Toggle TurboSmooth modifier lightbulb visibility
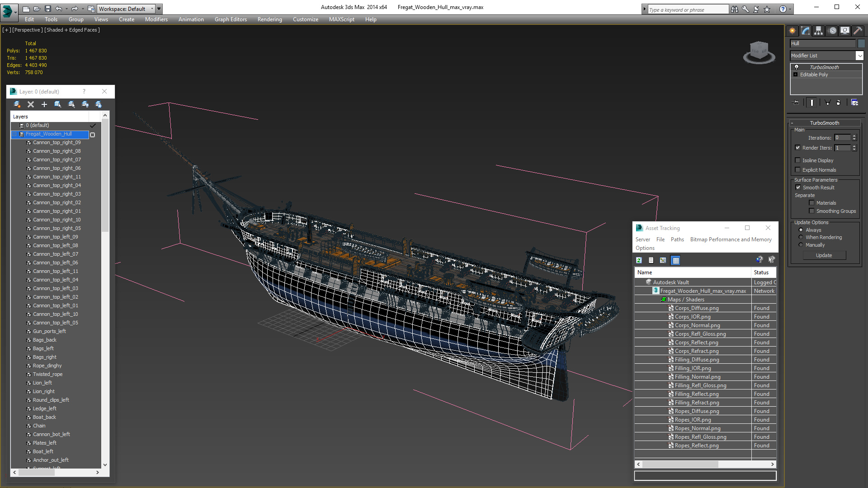The image size is (868, 488). pos(797,67)
